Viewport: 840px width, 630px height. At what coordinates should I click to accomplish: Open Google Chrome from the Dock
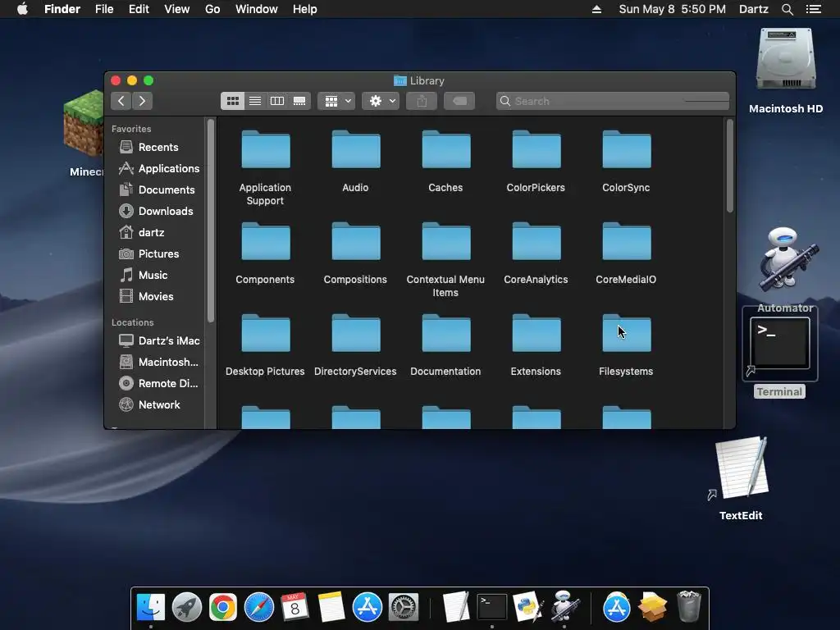(223, 607)
